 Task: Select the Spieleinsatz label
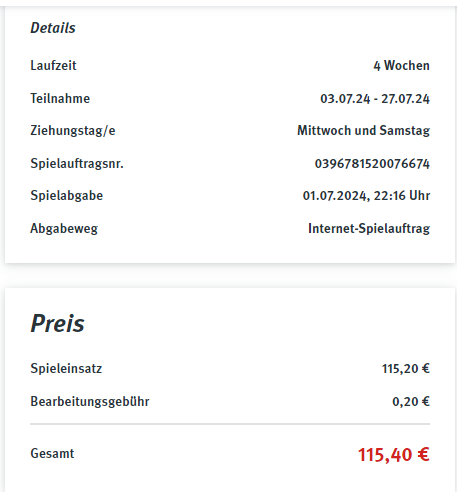(x=66, y=369)
